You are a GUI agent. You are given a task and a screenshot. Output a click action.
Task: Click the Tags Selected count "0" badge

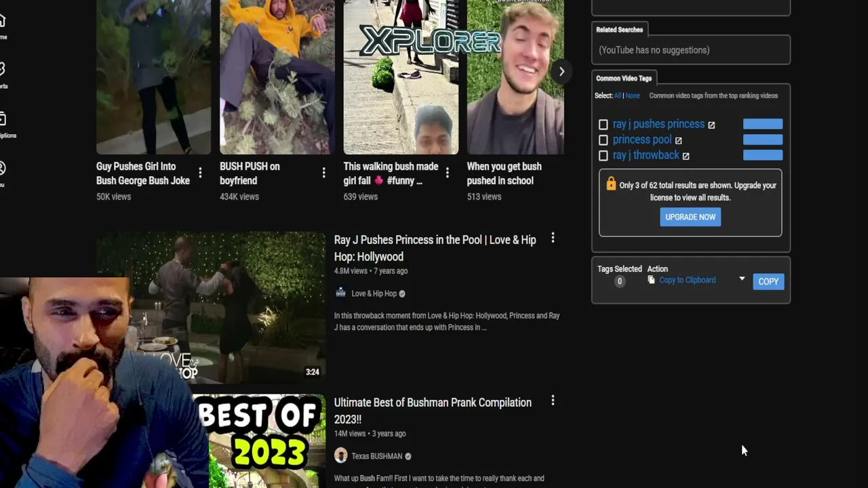(x=619, y=281)
